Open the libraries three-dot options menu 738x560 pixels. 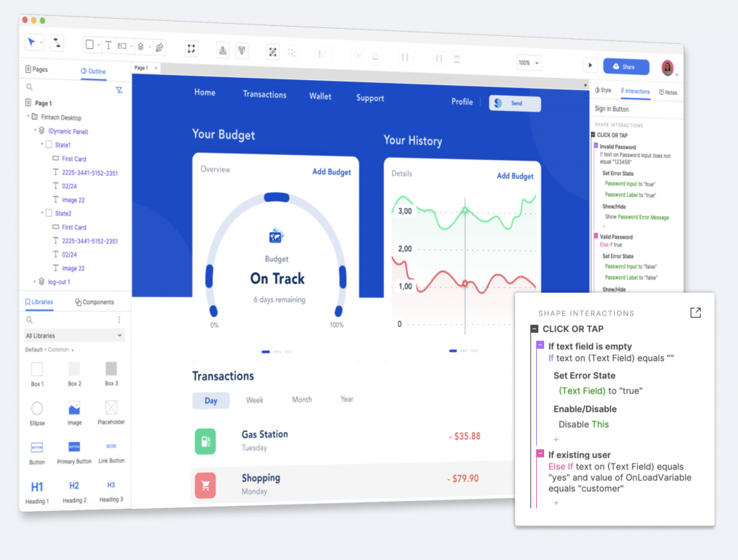click(x=119, y=320)
